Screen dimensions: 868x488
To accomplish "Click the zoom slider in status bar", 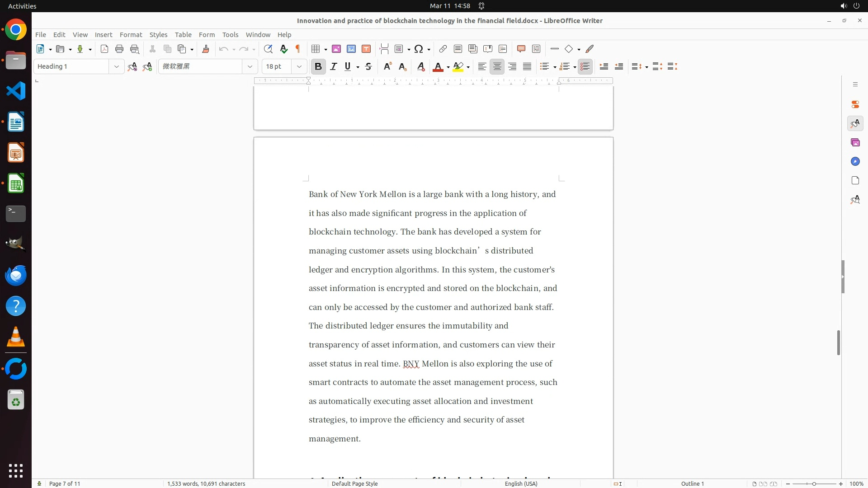I will (x=814, y=483).
